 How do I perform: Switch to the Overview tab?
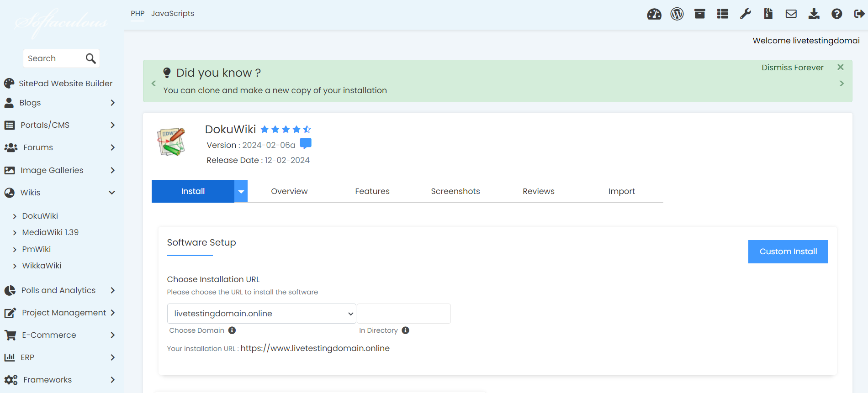click(289, 191)
